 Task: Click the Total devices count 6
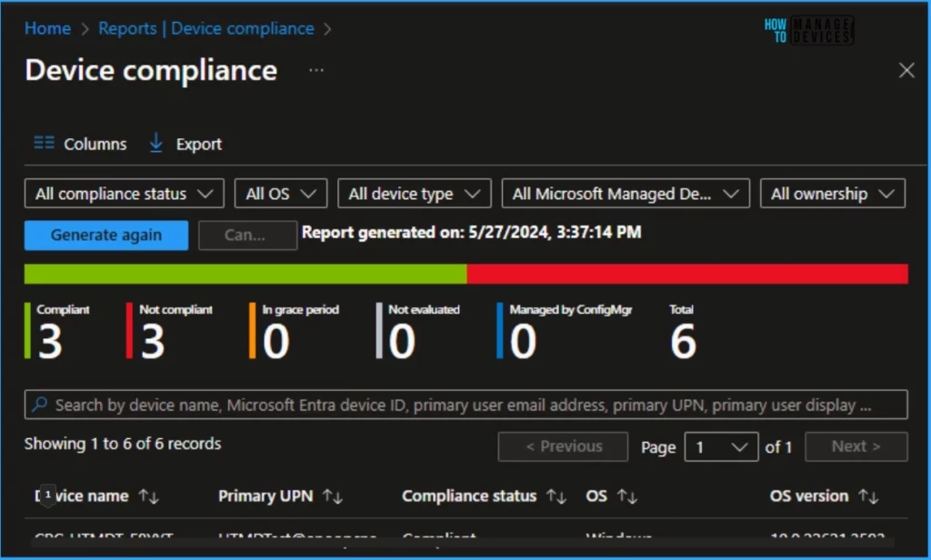(683, 341)
